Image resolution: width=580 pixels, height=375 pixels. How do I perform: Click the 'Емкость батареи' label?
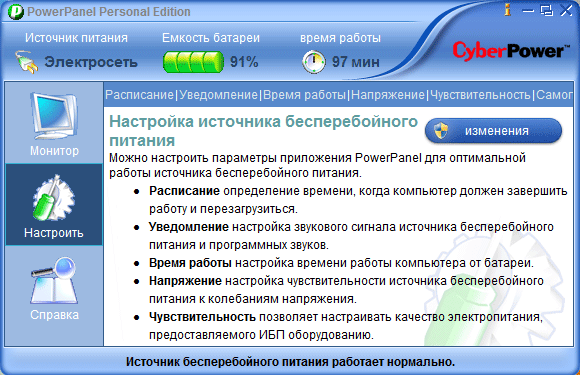tap(211, 38)
